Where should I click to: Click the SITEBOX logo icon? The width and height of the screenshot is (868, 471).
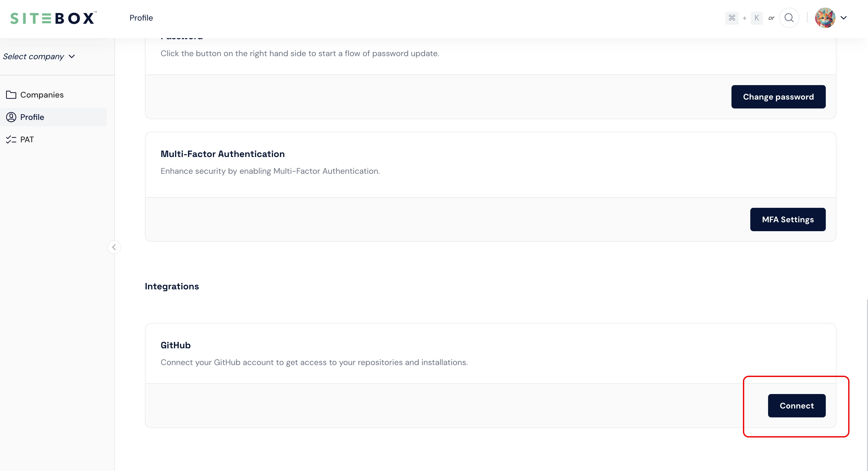(x=52, y=17)
